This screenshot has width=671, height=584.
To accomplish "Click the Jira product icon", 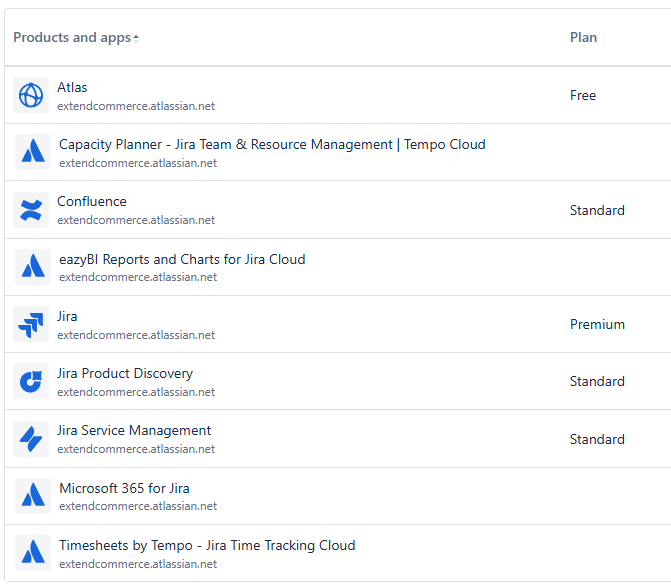I will click(x=31, y=324).
